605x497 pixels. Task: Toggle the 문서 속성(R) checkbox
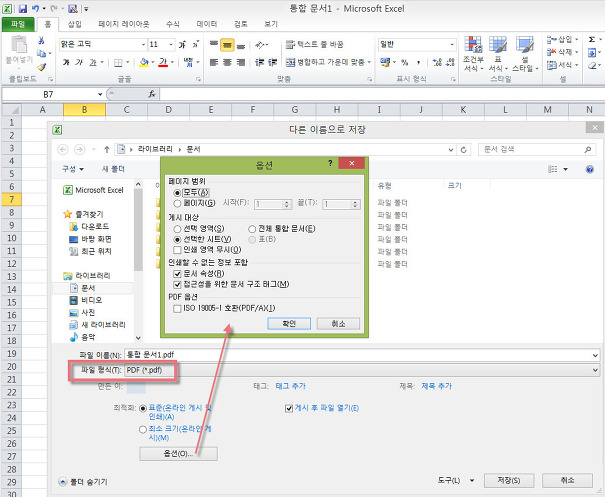click(177, 273)
